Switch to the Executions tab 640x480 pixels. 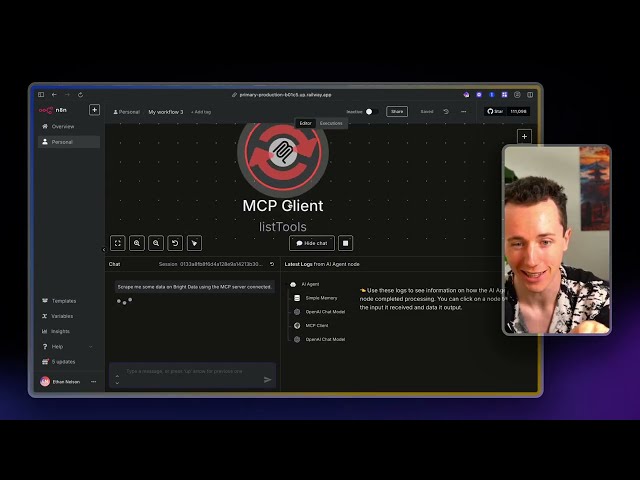[x=331, y=123]
